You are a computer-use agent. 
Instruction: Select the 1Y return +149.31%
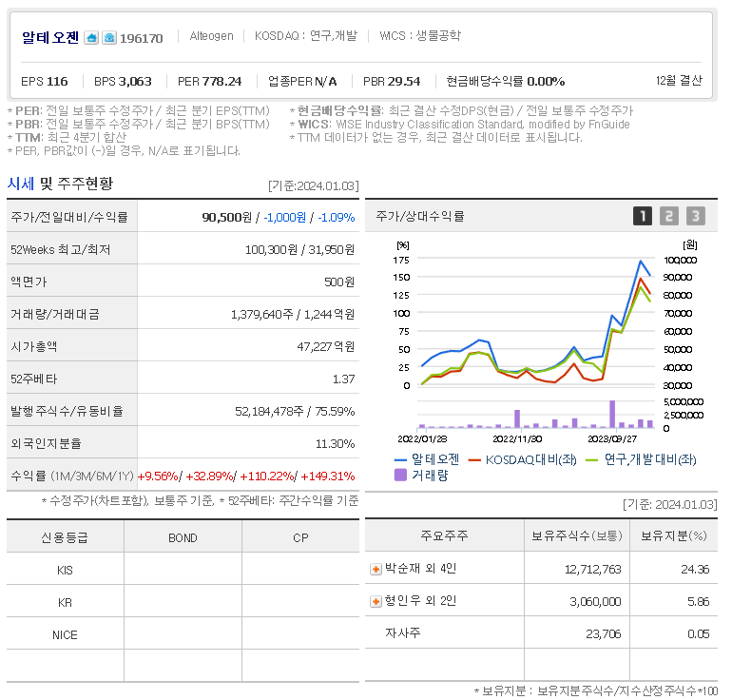328,476
